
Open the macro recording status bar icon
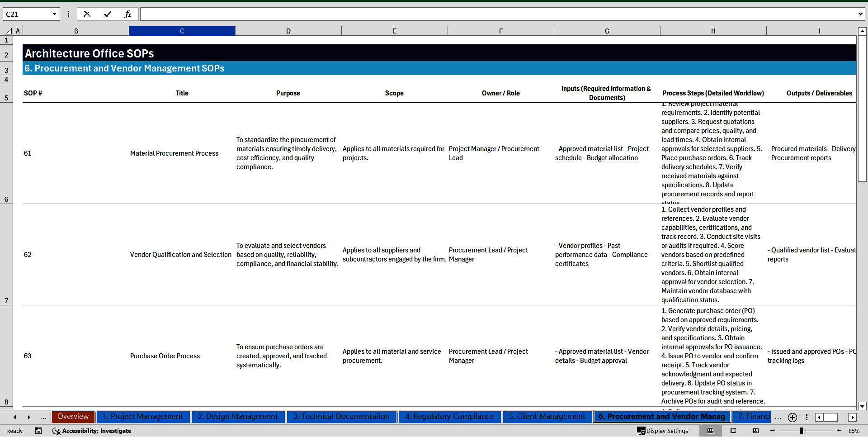click(38, 431)
